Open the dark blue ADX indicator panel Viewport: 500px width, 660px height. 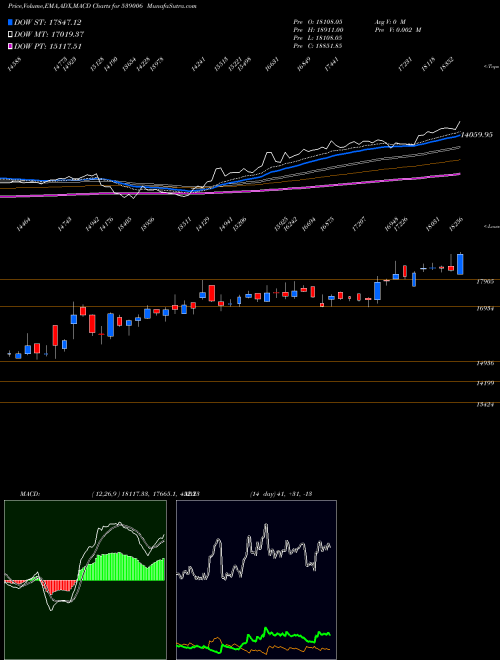(256, 580)
